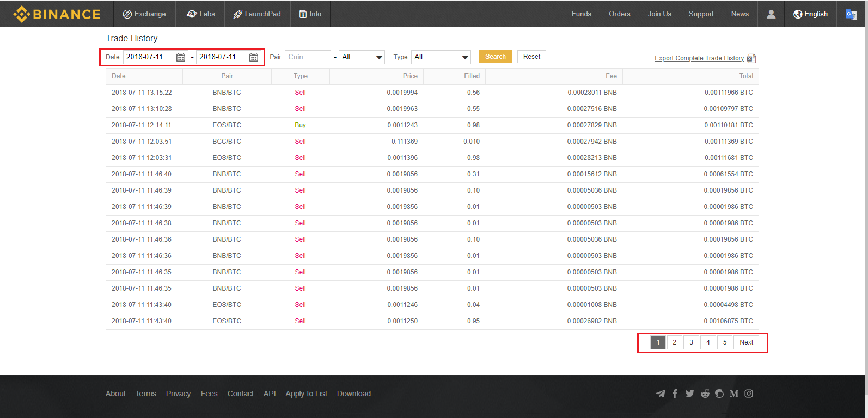Screen dimensions: 868x418
Task: Open the Terms footer link
Action: [x=145, y=394]
